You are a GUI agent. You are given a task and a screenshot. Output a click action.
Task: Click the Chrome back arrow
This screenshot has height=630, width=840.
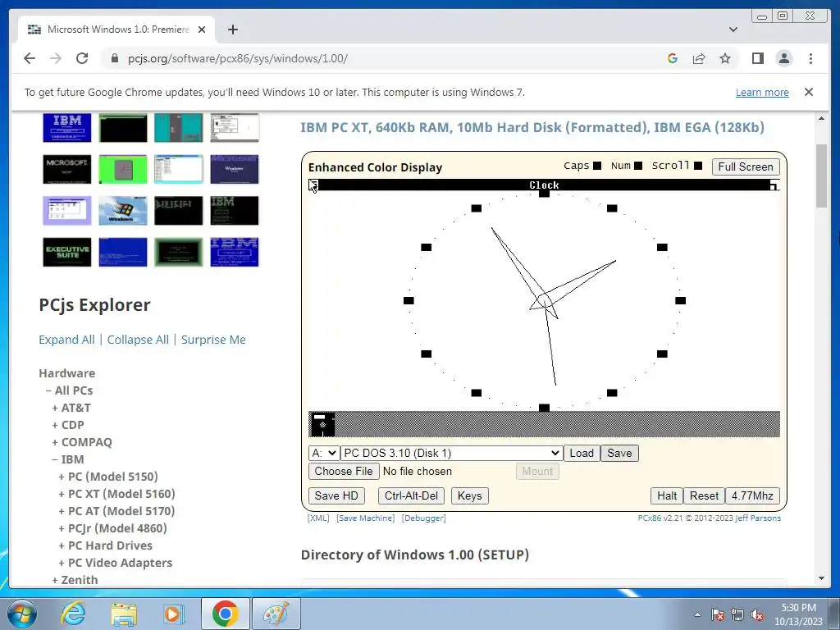30,58
